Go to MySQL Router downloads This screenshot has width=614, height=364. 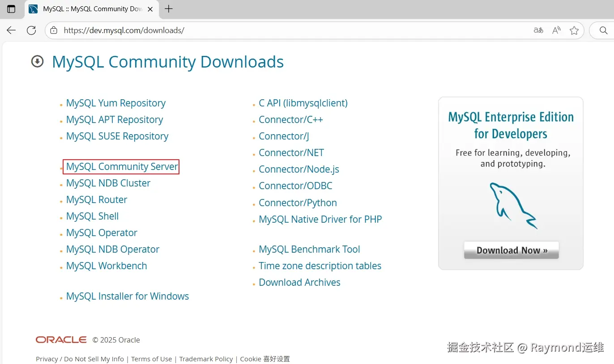97,200
